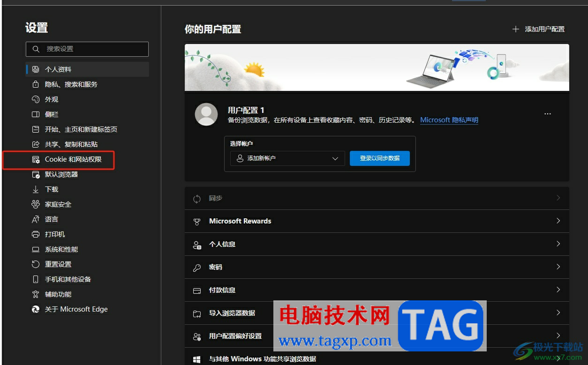This screenshot has width=588, height=365.
Task: Select 重置设置 in settings sidebar
Action: (x=87, y=264)
